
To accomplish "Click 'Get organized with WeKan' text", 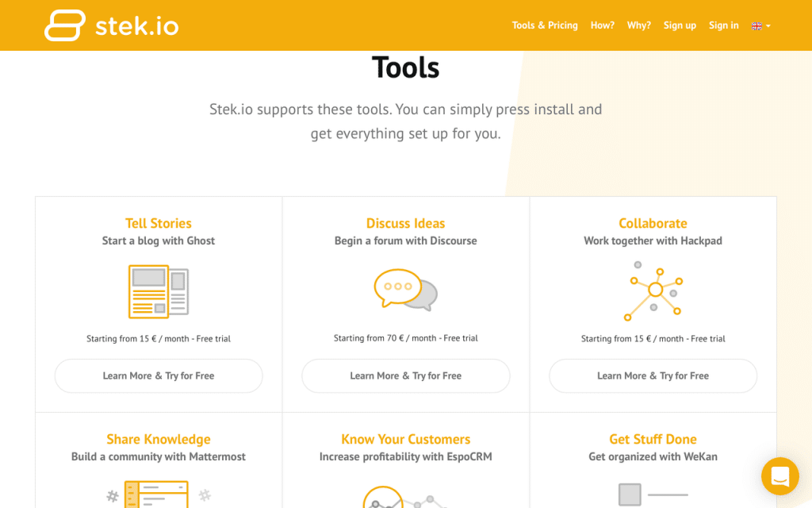I will [653, 456].
